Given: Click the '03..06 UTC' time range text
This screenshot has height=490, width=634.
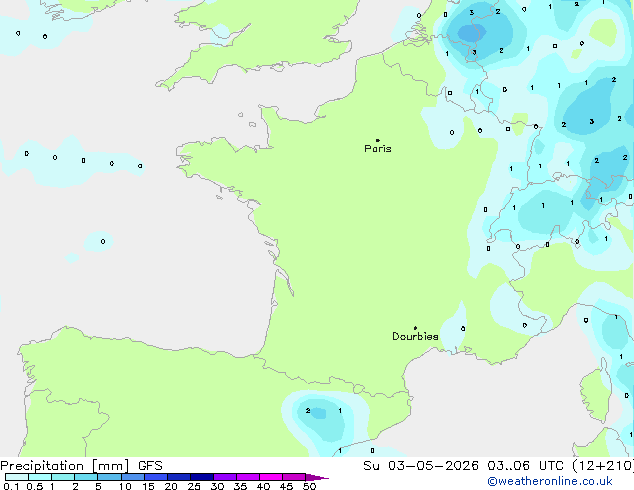Looking at the screenshot, I should coord(525,466).
